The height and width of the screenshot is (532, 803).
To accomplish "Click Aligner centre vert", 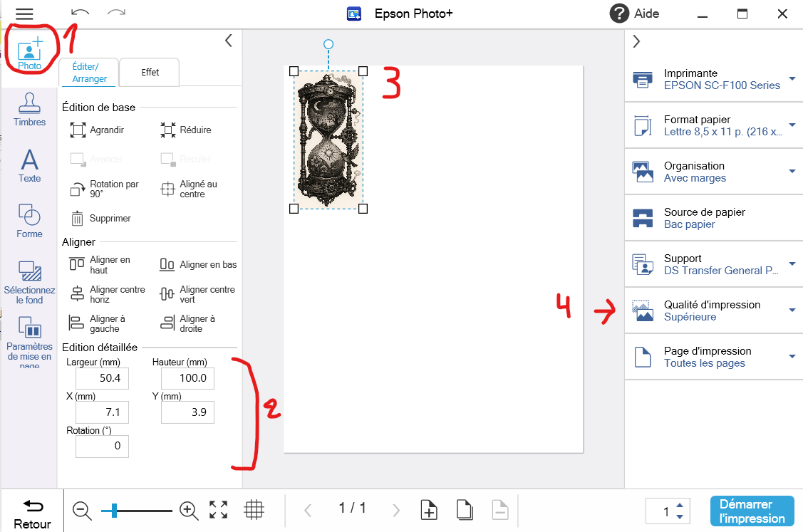I will point(197,294).
